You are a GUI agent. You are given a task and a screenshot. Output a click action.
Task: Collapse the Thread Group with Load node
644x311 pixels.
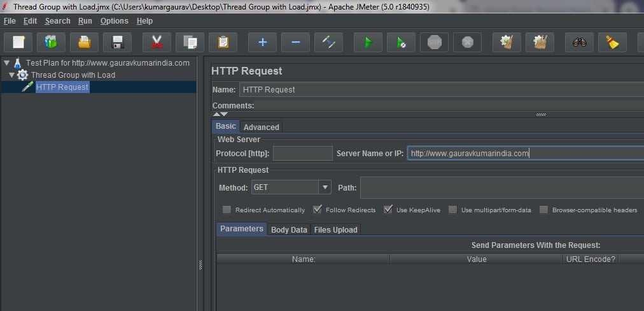[12, 75]
